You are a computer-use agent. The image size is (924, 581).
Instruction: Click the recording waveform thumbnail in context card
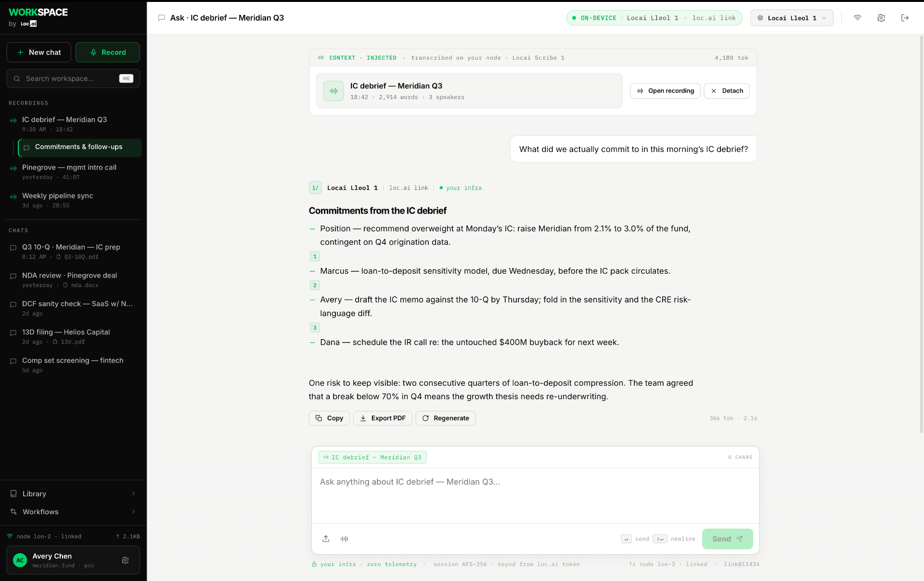point(334,91)
